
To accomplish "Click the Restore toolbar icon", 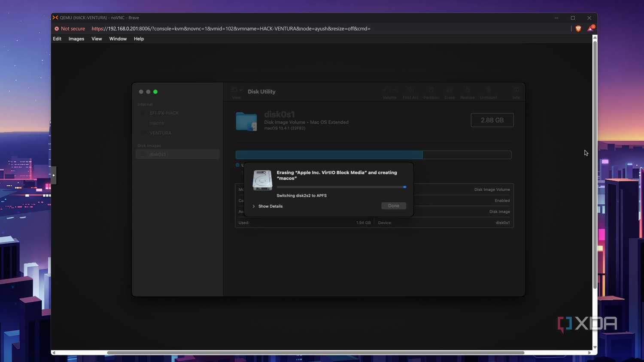I will (x=468, y=90).
